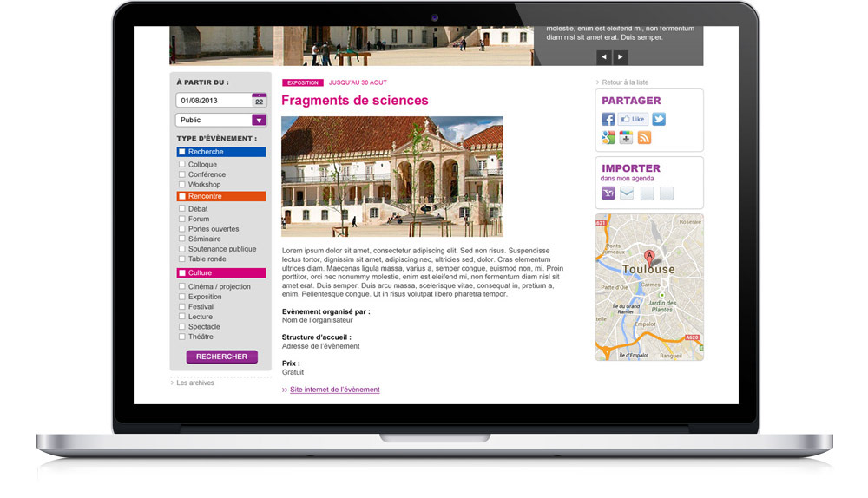This screenshot has width=868, height=498.
Task: Select the Exposition checkbox
Action: coord(181,297)
